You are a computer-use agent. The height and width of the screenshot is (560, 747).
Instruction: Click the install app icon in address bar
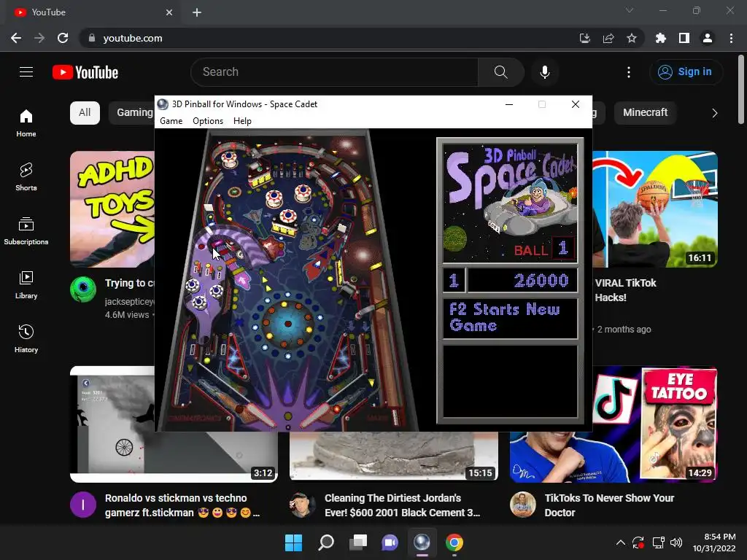coord(584,38)
